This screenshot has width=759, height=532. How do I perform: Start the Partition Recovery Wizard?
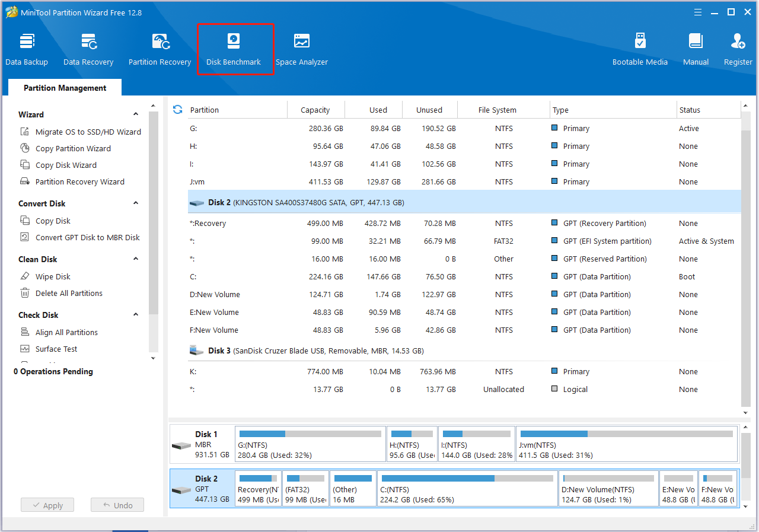point(72,181)
